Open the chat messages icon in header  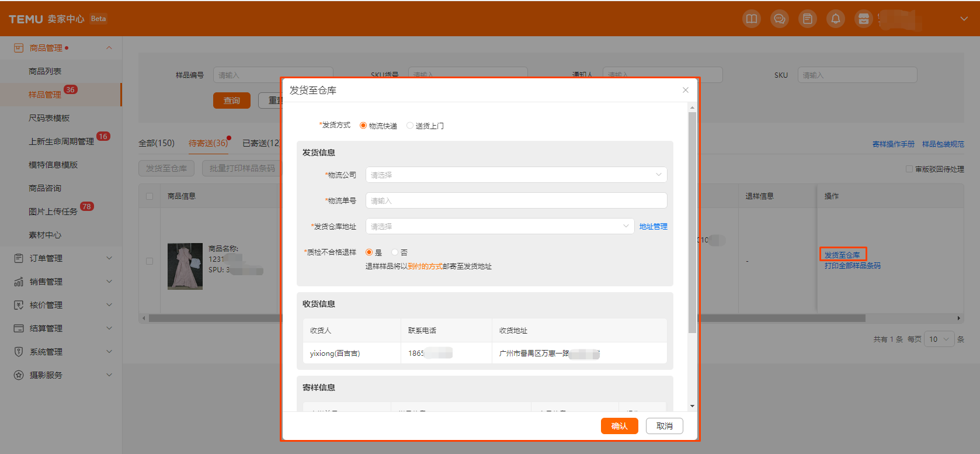(x=780, y=19)
